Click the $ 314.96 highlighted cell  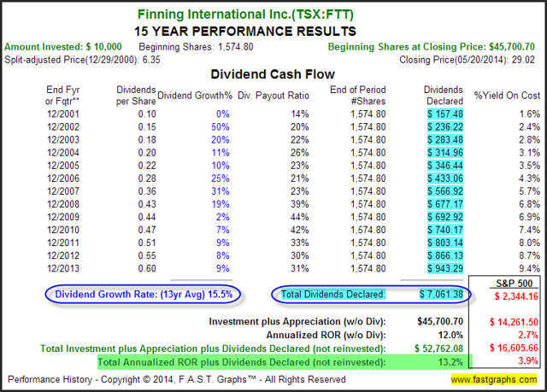coord(445,153)
